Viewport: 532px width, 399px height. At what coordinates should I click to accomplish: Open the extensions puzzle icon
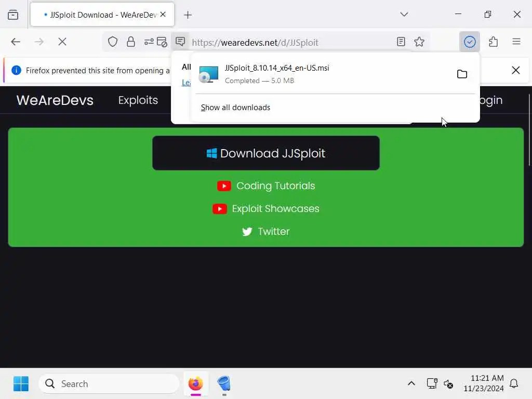494,42
